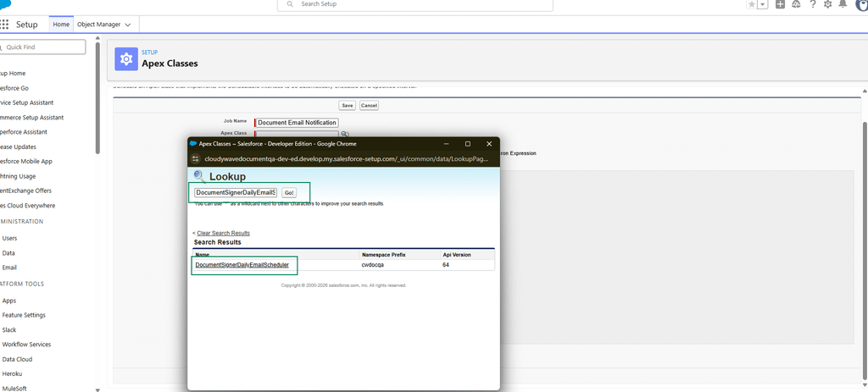Screen dimensions: 868x392
Task: Click the API version 64 cell
Action: click(446, 265)
